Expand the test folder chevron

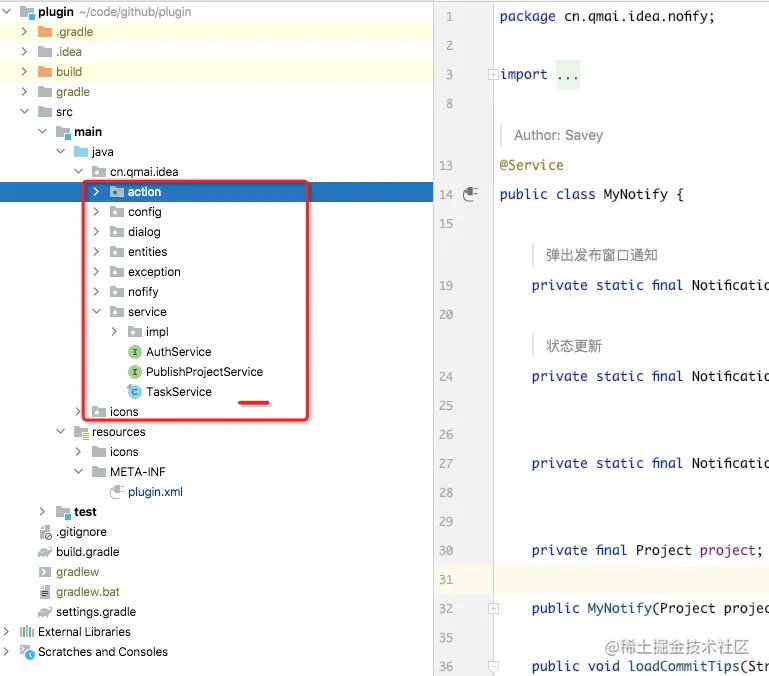pos(43,512)
